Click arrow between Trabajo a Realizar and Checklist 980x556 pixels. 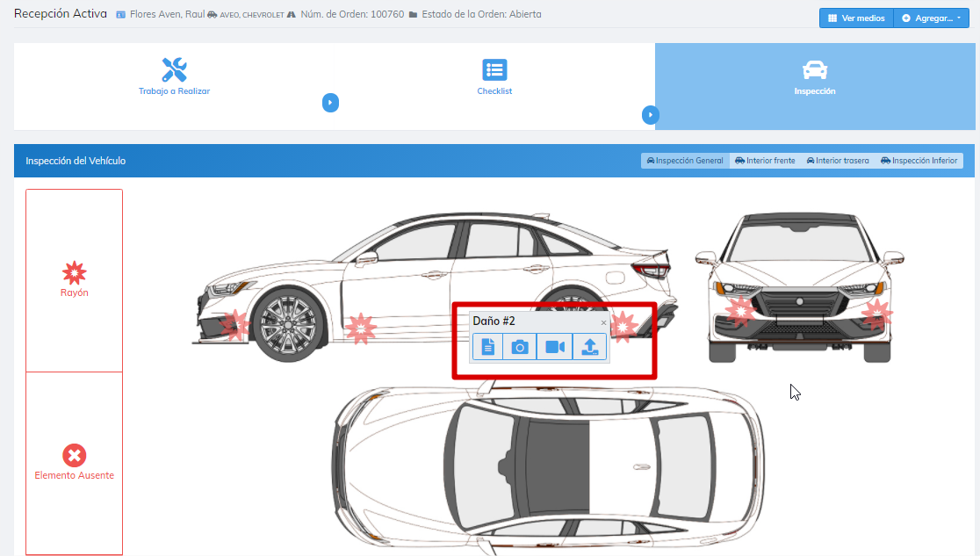pyautogui.click(x=330, y=103)
